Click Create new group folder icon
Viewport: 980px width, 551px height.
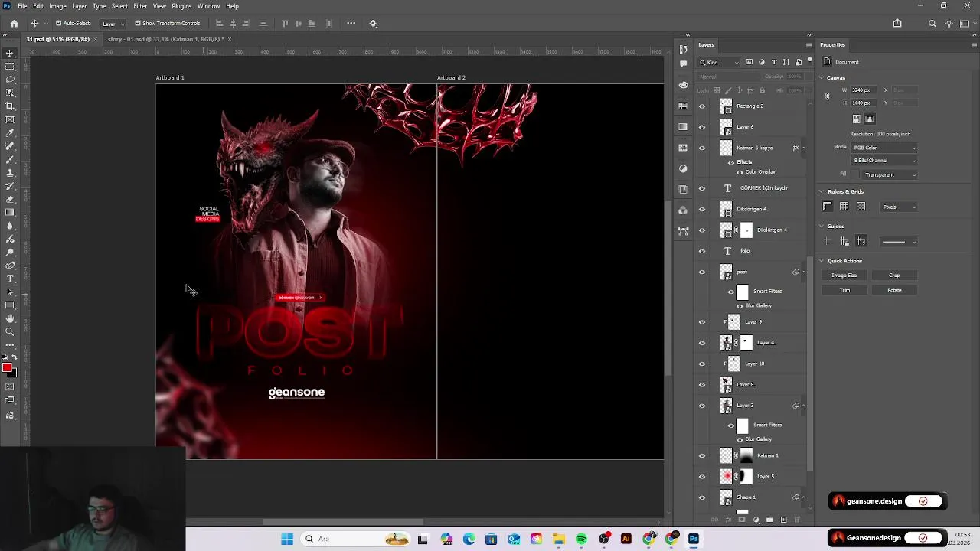[x=769, y=520]
